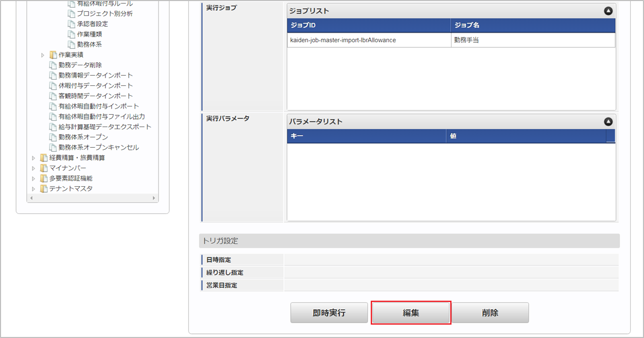Open 作業種類 tree item
Image resolution: width=644 pixels, height=338 pixels.
pos(89,34)
